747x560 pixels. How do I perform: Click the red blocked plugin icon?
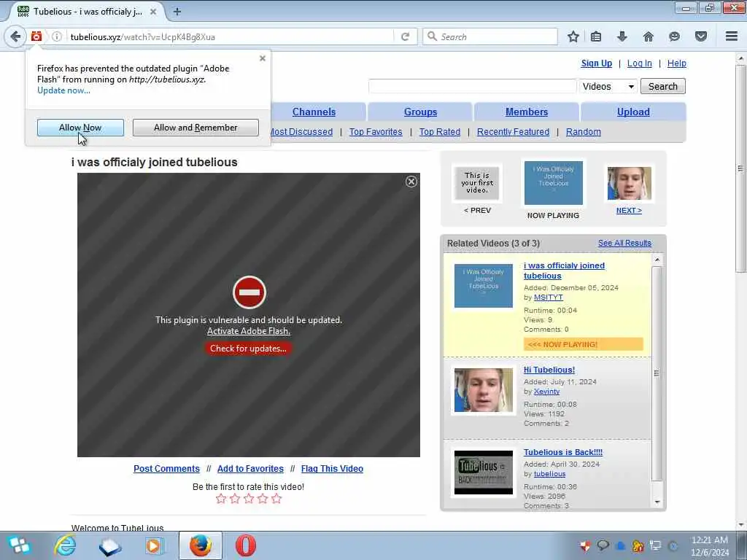249,292
